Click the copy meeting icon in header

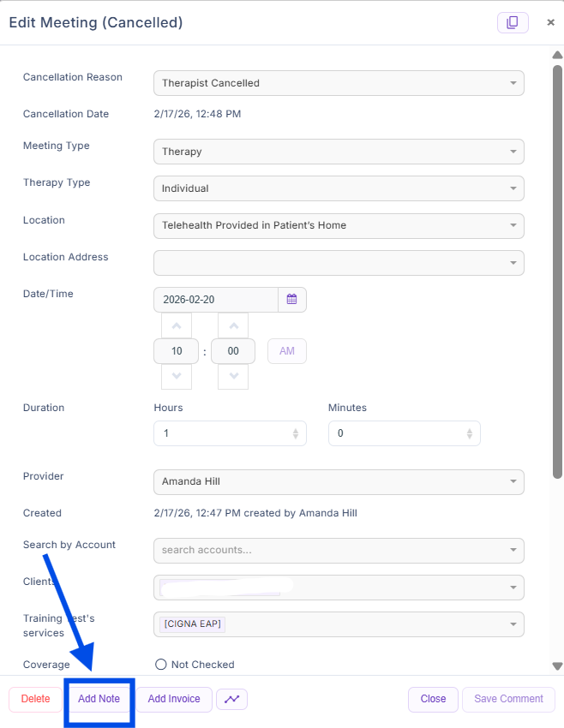coord(513,23)
